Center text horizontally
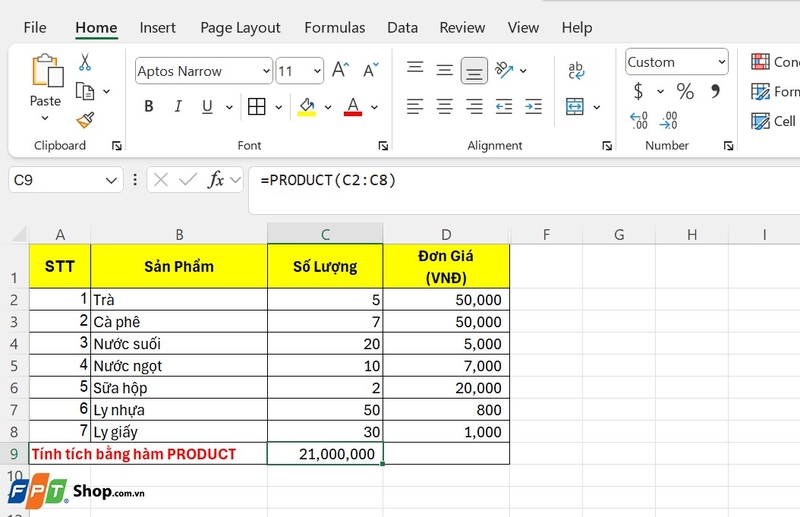 [x=444, y=106]
